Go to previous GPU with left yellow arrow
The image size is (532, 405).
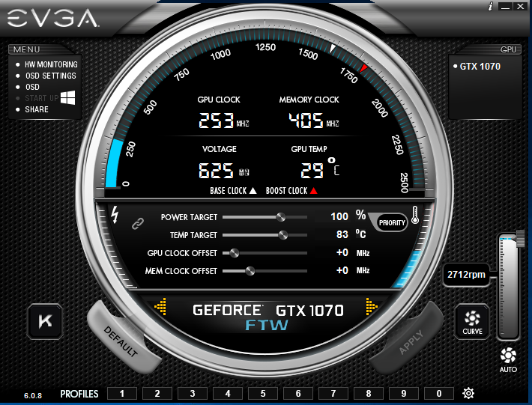pos(160,307)
